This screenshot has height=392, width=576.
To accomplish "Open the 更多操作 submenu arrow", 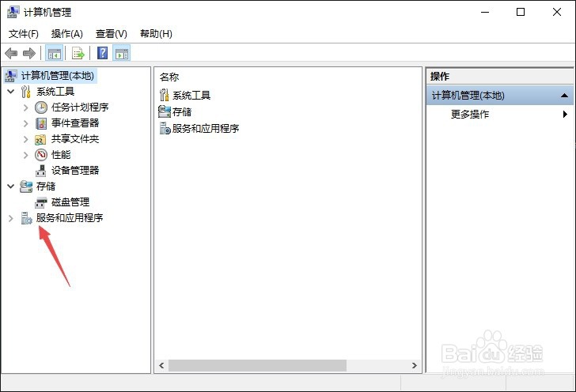I will [565, 114].
